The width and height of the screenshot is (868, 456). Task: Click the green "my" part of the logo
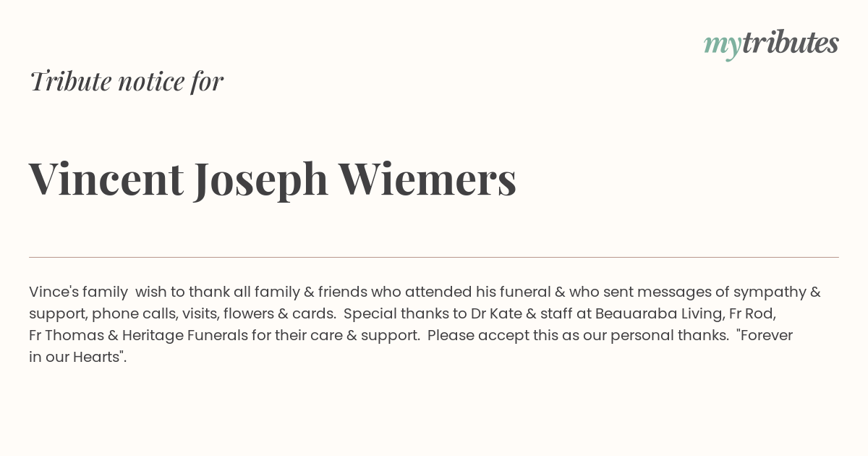click(x=722, y=47)
